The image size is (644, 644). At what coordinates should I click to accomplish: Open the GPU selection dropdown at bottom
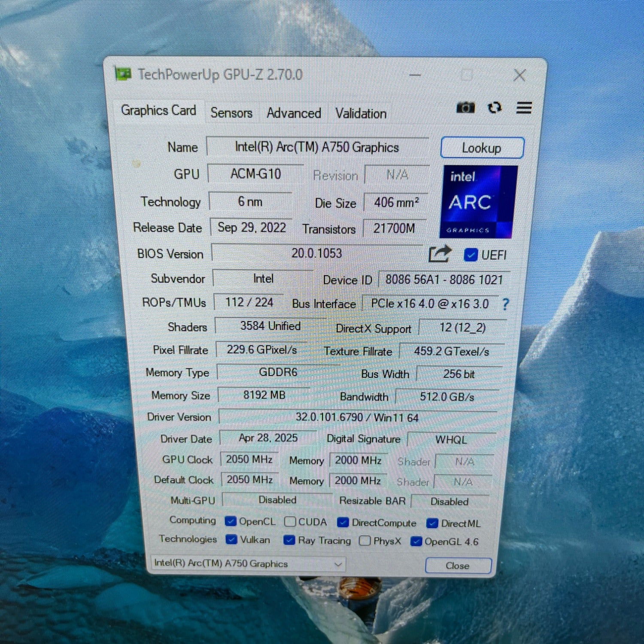click(x=248, y=563)
